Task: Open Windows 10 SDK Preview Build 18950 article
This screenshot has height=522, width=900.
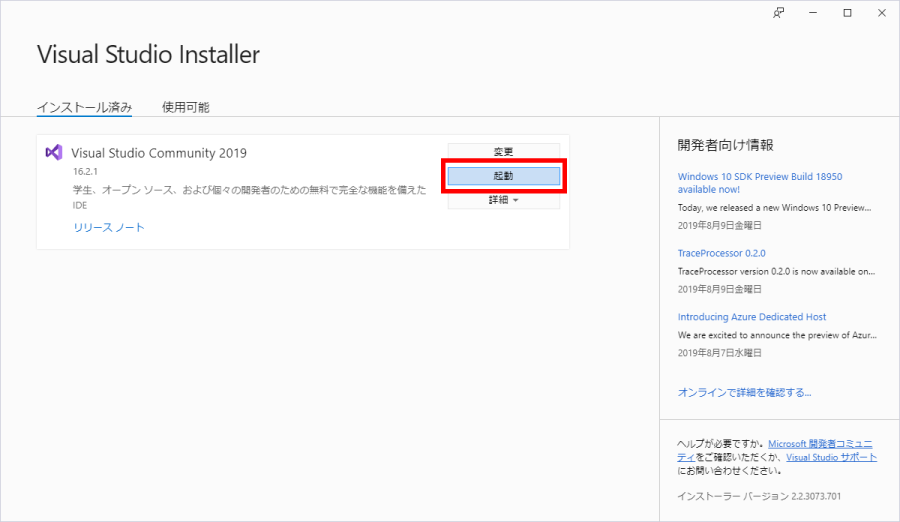Action: [x=759, y=182]
